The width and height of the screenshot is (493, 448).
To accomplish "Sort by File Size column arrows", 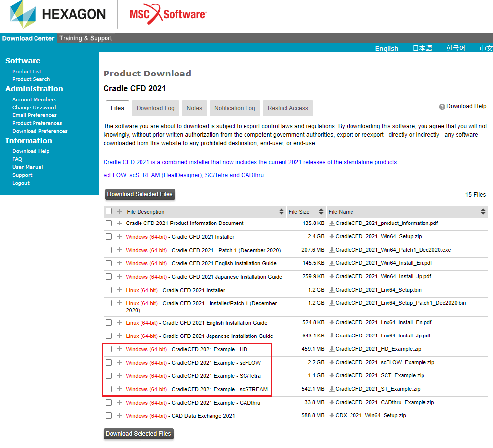I will tap(321, 212).
